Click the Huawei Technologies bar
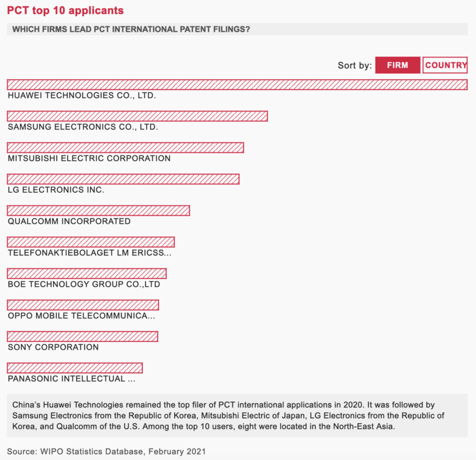Screen dimensions: 476x460 [237, 85]
